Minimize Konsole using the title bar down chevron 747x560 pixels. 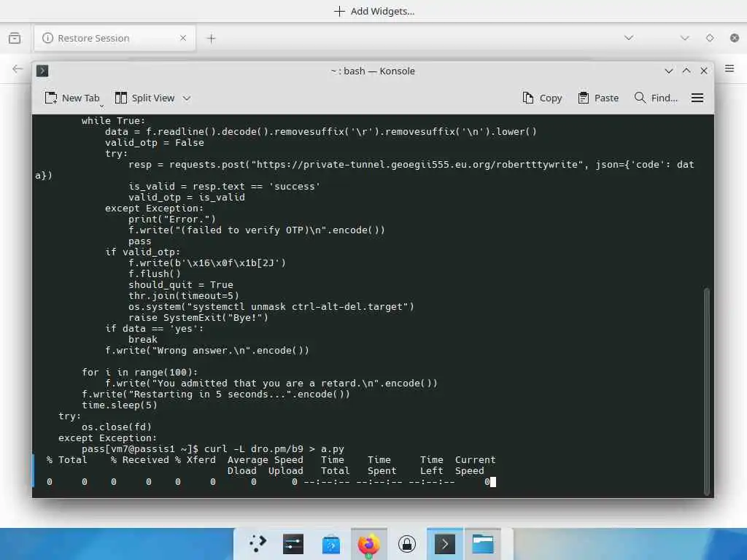click(x=669, y=71)
